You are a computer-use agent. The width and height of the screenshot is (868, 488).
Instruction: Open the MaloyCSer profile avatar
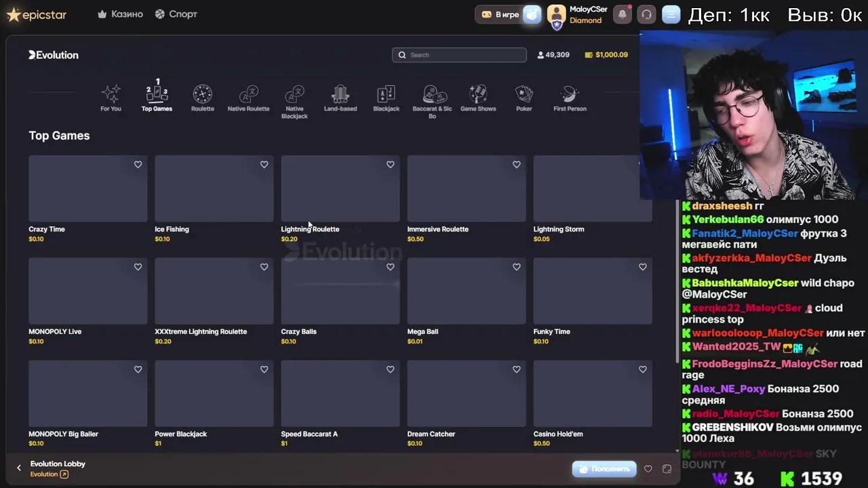pyautogui.click(x=556, y=15)
